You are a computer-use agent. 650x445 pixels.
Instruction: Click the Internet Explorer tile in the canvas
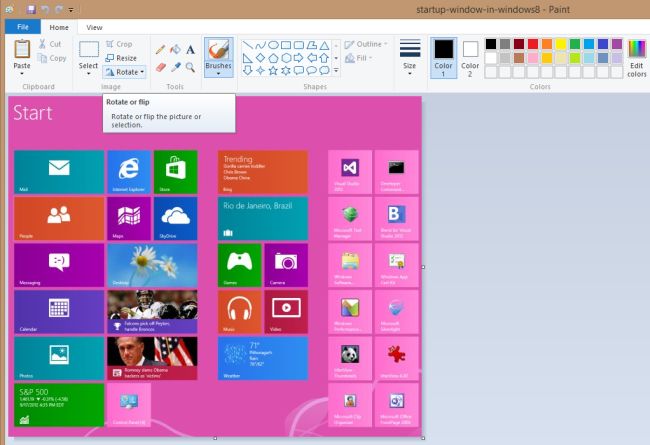(x=129, y=172)
